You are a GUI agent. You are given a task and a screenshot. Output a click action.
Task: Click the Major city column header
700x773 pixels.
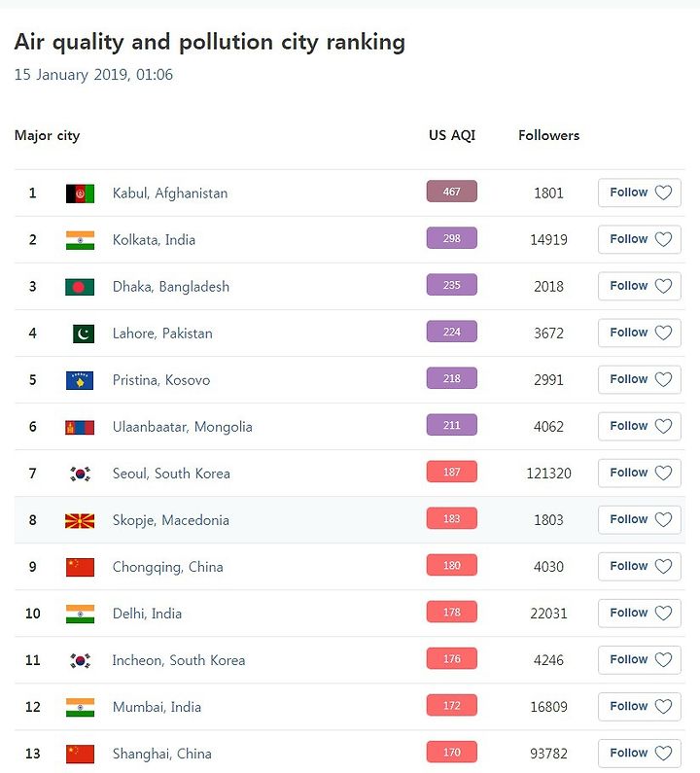pos(47,135)
